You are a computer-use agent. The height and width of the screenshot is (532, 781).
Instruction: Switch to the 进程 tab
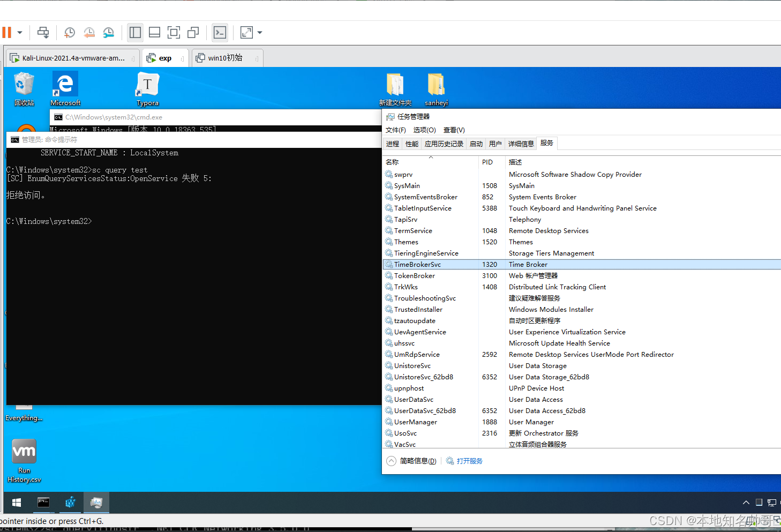pyautogui.click(x=393, y=144)
